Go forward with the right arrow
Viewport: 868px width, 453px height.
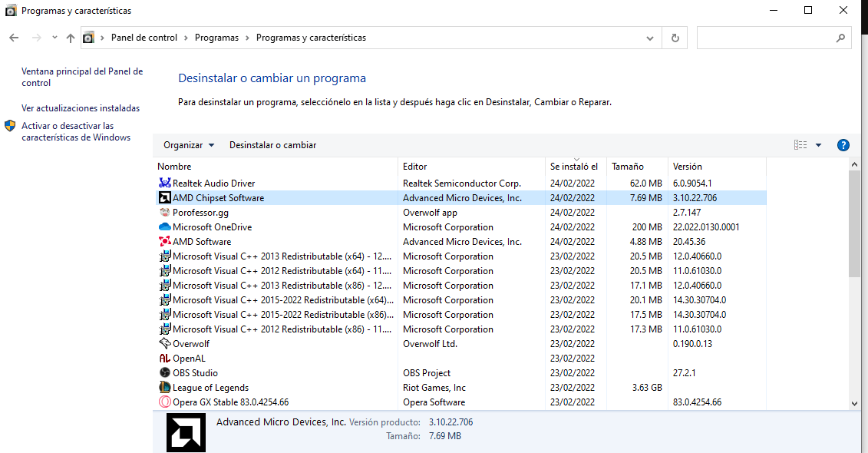37,38
